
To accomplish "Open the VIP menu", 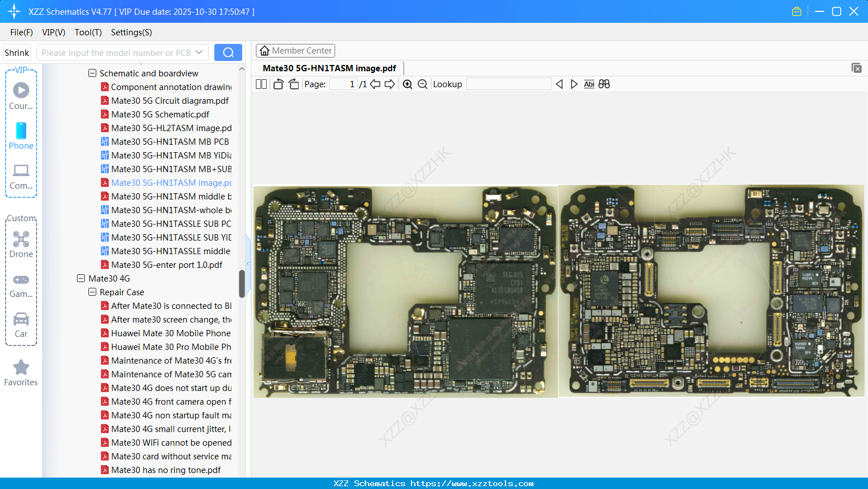I will (54, 32).
